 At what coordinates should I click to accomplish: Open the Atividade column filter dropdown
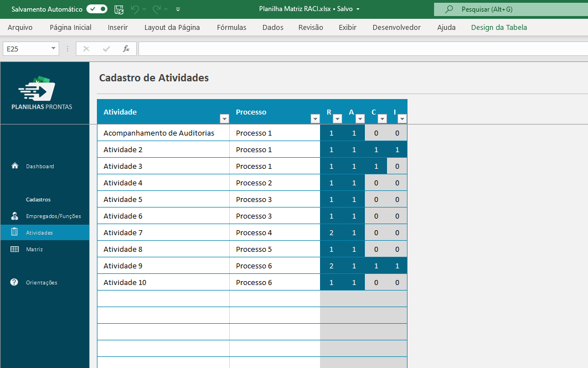pyautogui.click(x=224, y=118)
